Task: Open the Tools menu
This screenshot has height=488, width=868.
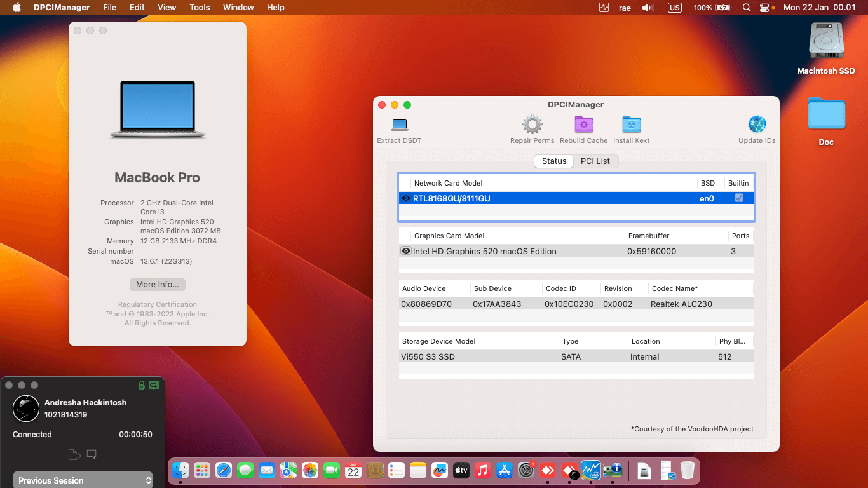Action: pos(200,8)
